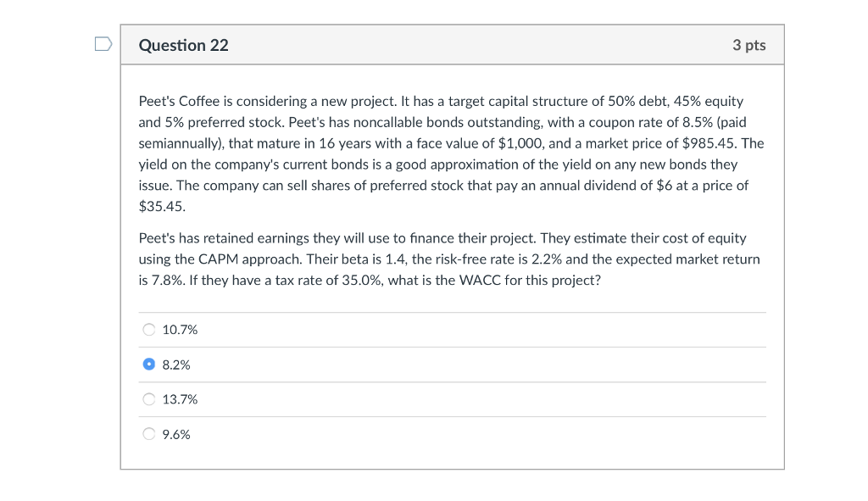Flag Question 22 with the bookmark icon

coord(102,44)
